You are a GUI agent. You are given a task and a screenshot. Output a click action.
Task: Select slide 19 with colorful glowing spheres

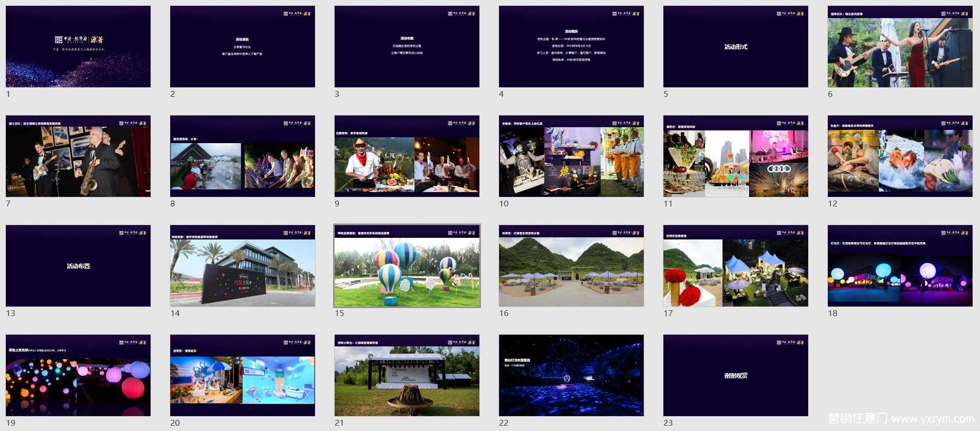[78, 376]
